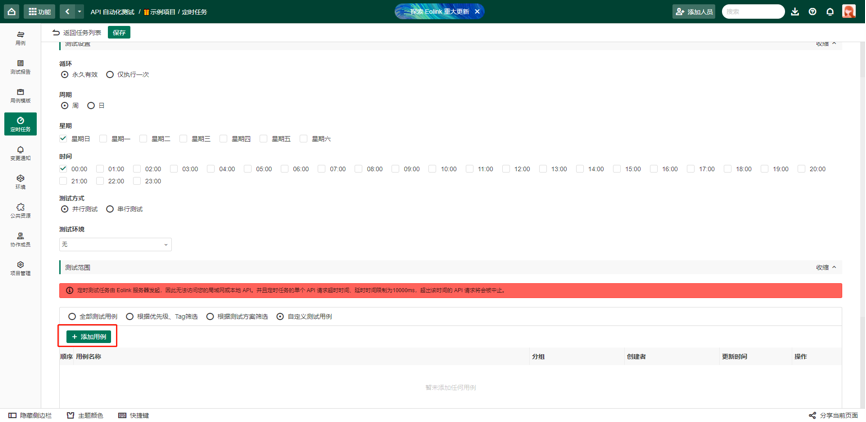Go to home via the house icon
Screen dimensions: 866x422
tap(12, 11)
